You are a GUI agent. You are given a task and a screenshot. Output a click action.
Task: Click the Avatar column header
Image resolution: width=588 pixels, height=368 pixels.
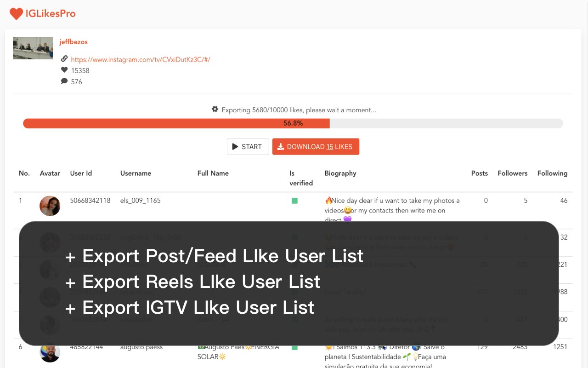pos(50,173)
